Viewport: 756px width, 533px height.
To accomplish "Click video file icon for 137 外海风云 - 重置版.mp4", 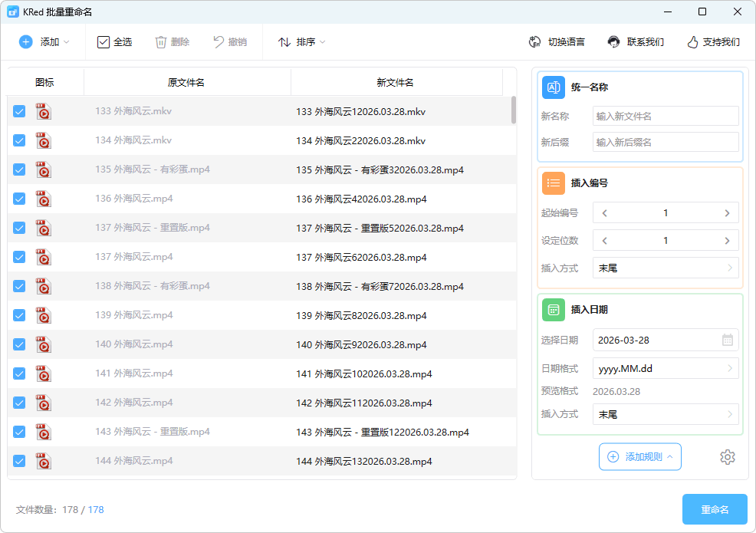I will tap(44, 228).
